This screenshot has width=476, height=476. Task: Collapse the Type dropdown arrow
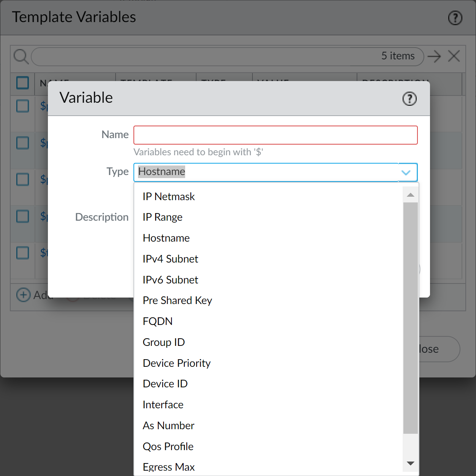(406, 172)
